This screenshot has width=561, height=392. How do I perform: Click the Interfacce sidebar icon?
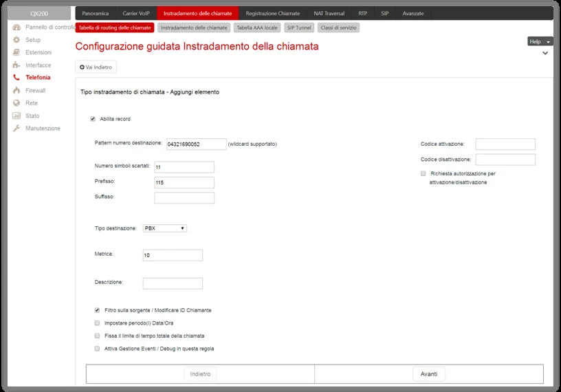pos(16,65)
